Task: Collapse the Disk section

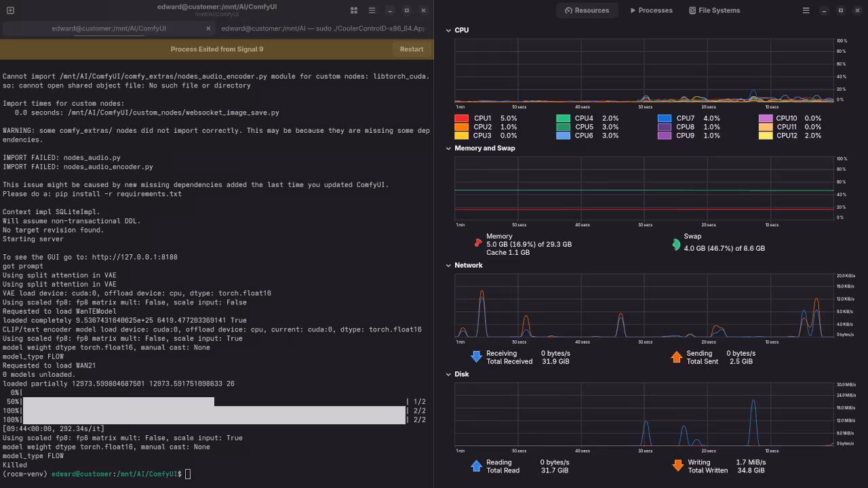Action: pyautogui.click(x=448, y=374)
